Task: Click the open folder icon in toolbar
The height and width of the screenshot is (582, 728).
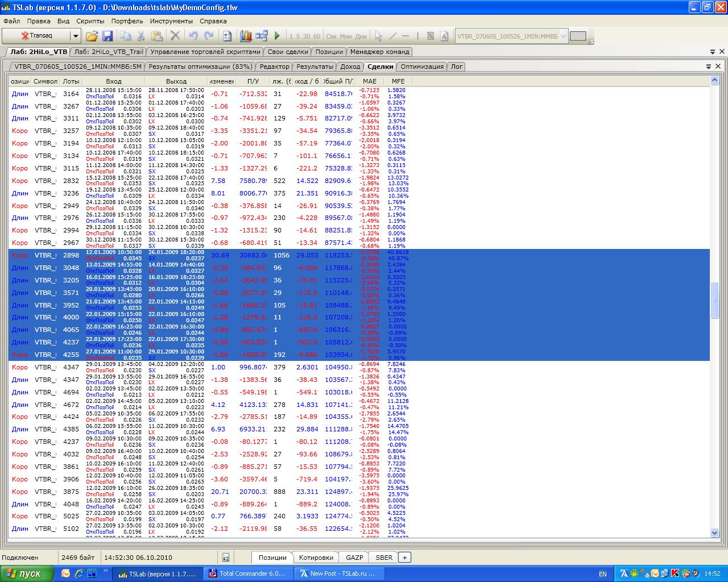Action: coord(92,36)
